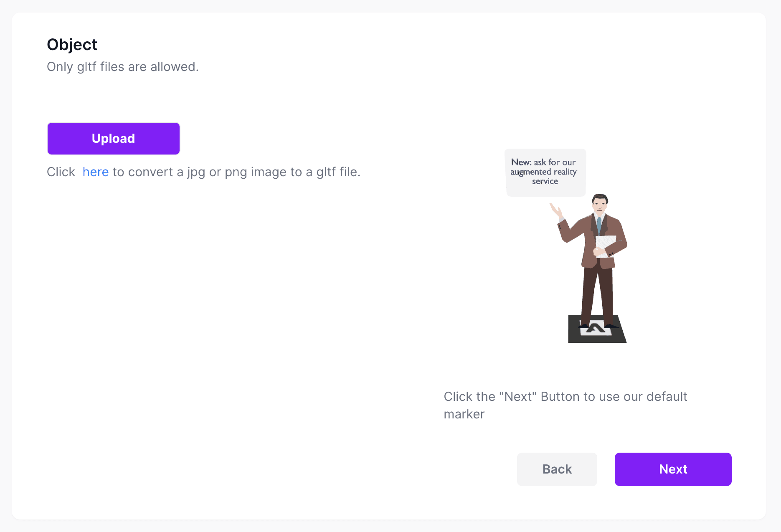Click the 'Only gltf files are allowed' text
781x532 pixels.
pos(122,67)
